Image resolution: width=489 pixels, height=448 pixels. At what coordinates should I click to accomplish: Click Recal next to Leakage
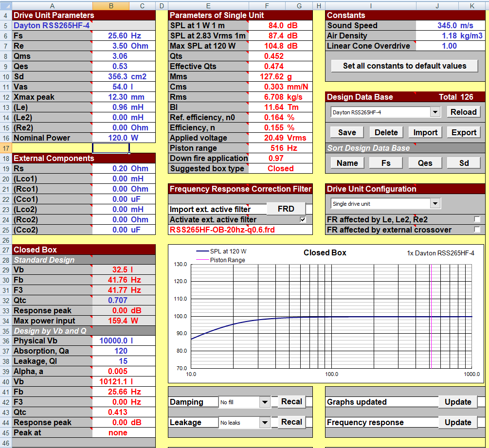coord(291,422)
